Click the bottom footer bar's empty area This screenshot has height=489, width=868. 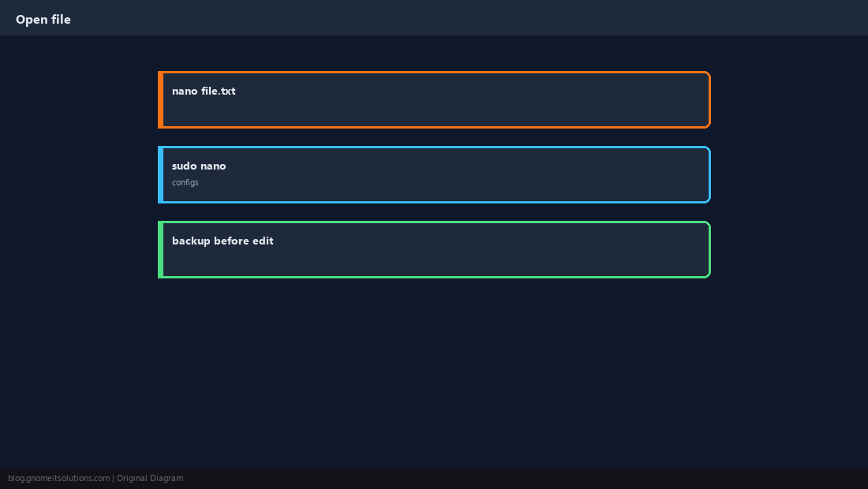pos(525,479)
